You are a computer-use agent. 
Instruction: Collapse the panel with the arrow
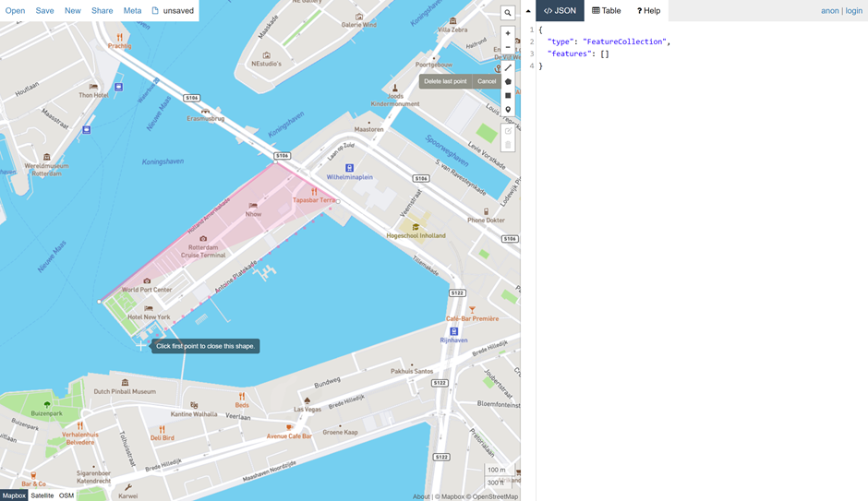click(x=528, y=11)
